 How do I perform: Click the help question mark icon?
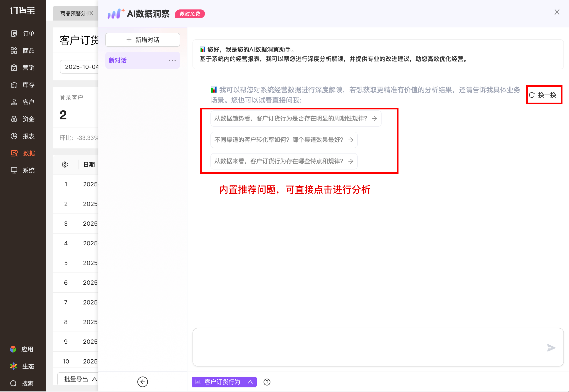(x=267, y=382)
